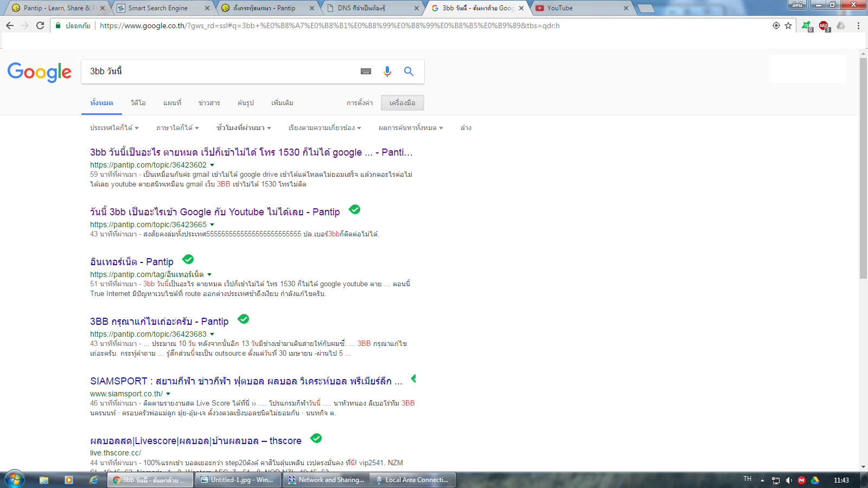The image size is (868, 488).
Task: Open the sort by relevance dropdown
Action: point(324,128)
